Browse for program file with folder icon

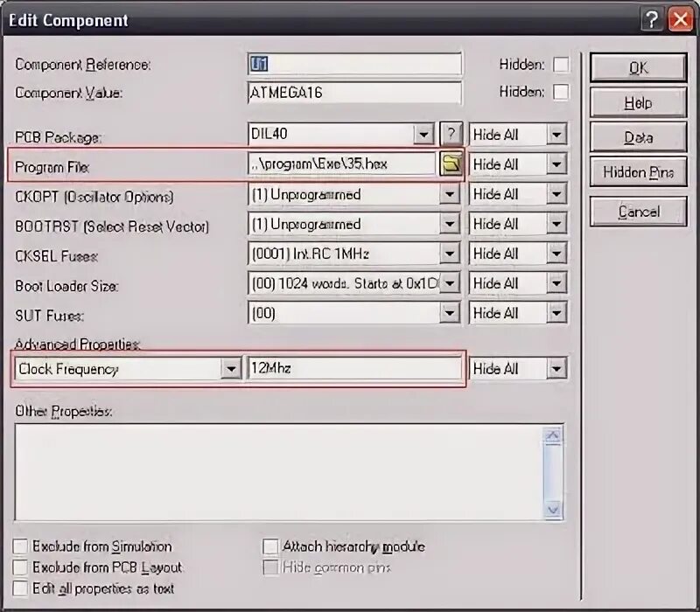[x=451, y=164]
